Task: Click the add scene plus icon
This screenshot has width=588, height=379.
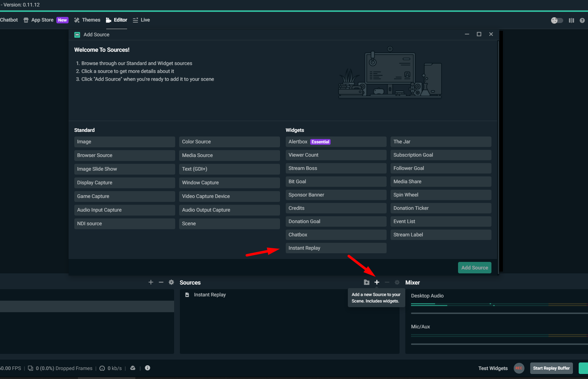Action: point(151,282)
